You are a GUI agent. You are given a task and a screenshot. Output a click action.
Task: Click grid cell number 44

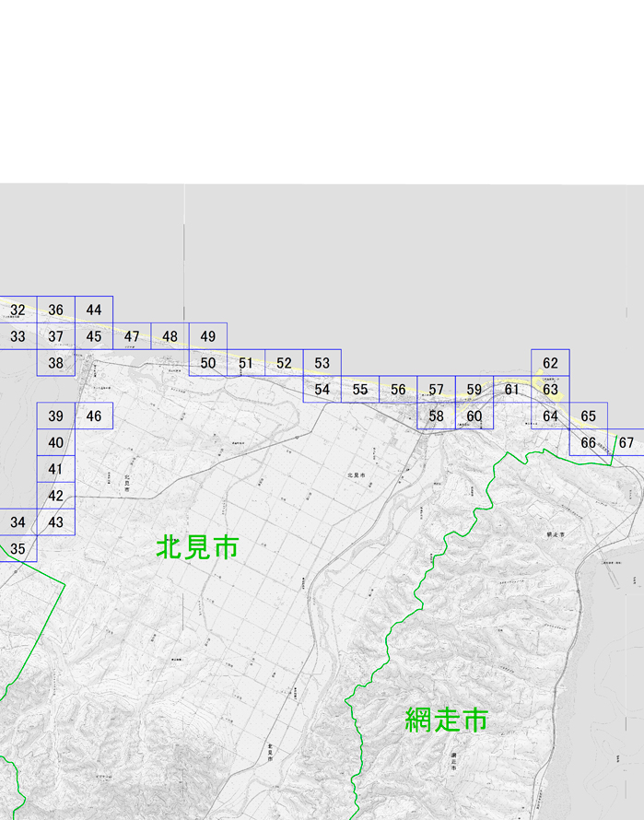point(94,310)
